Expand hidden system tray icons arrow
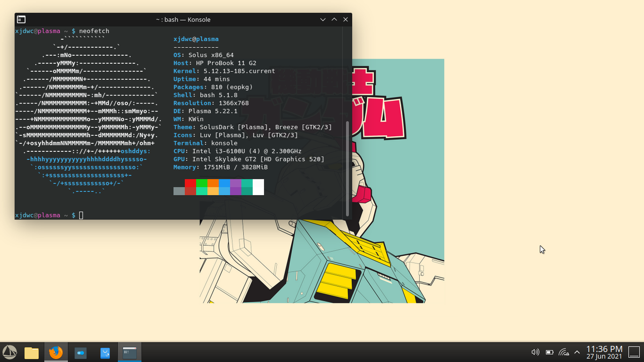The width and height of the screenshot is (644, 362). pos(577,352)
